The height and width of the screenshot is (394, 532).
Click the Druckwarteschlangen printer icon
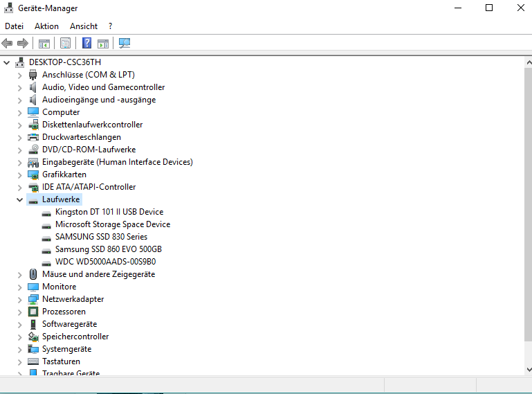[x=33, y=137]
